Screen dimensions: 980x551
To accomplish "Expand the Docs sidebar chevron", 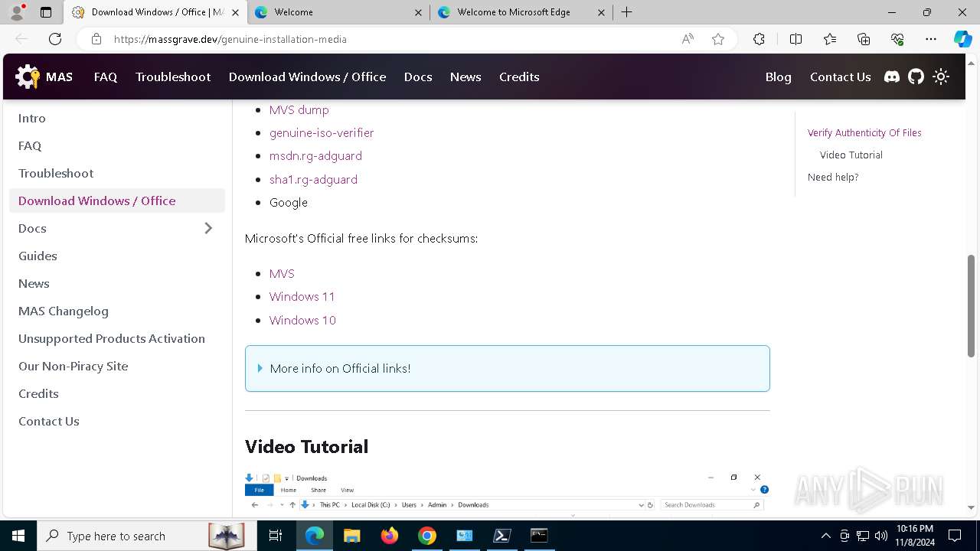I will [208, 228].
